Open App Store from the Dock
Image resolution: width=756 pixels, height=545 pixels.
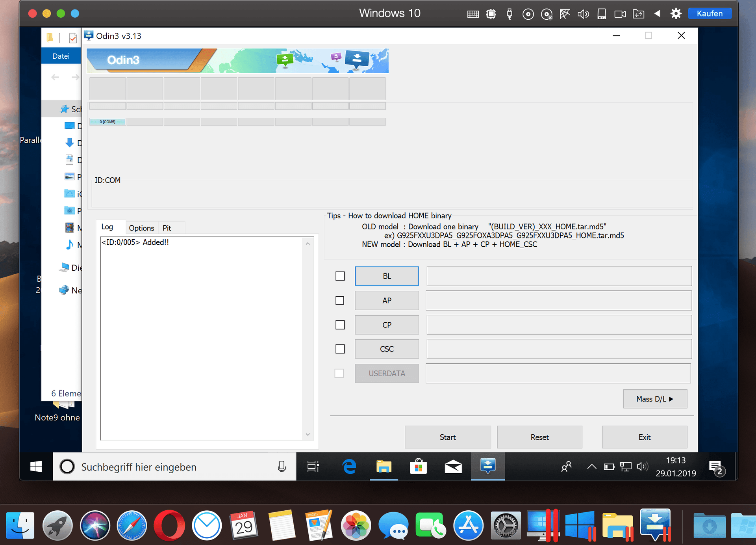(468, 525)
